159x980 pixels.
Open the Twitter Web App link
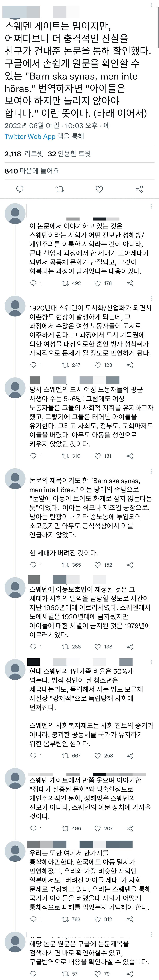(30, 136)
